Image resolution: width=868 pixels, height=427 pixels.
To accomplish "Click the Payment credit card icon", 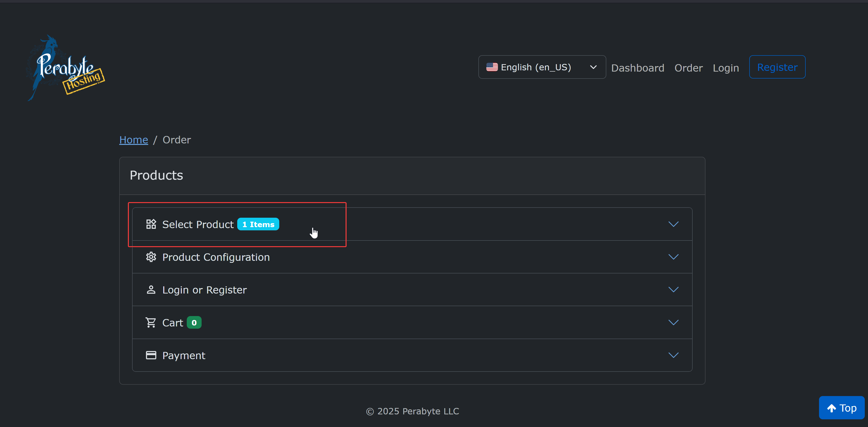I will 151,355.
